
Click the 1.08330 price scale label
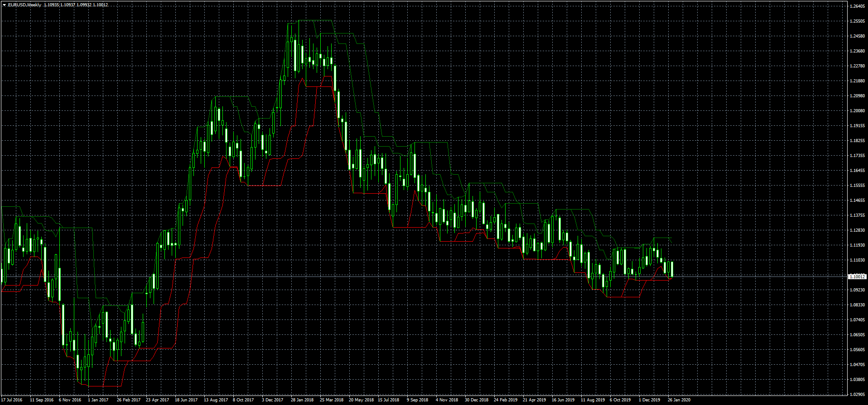click(x=858, y=305)
